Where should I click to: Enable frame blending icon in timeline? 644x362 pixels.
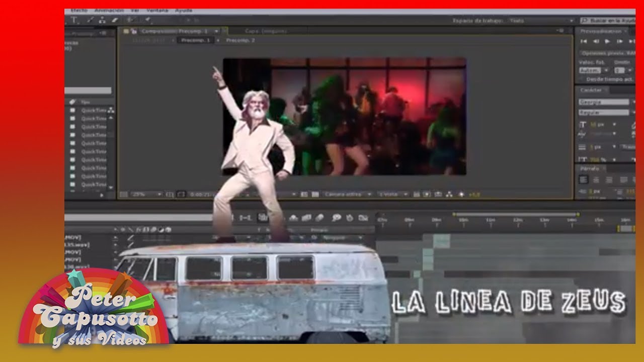click(306, 218)
